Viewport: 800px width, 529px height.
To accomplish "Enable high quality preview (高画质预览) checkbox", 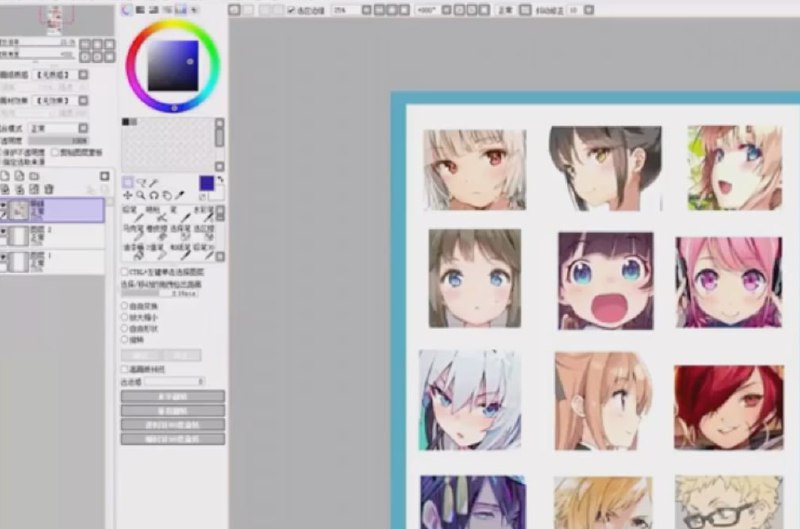I will pos(124,369).
